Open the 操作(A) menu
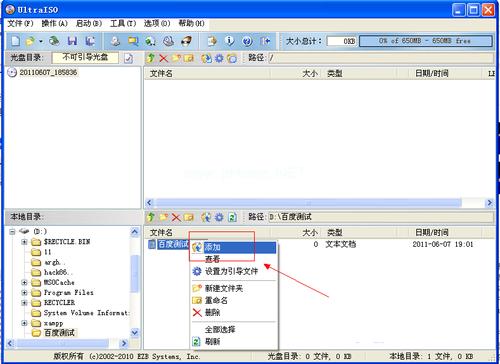The height and width of the screenshot is (364, 500). coord(54,23)
